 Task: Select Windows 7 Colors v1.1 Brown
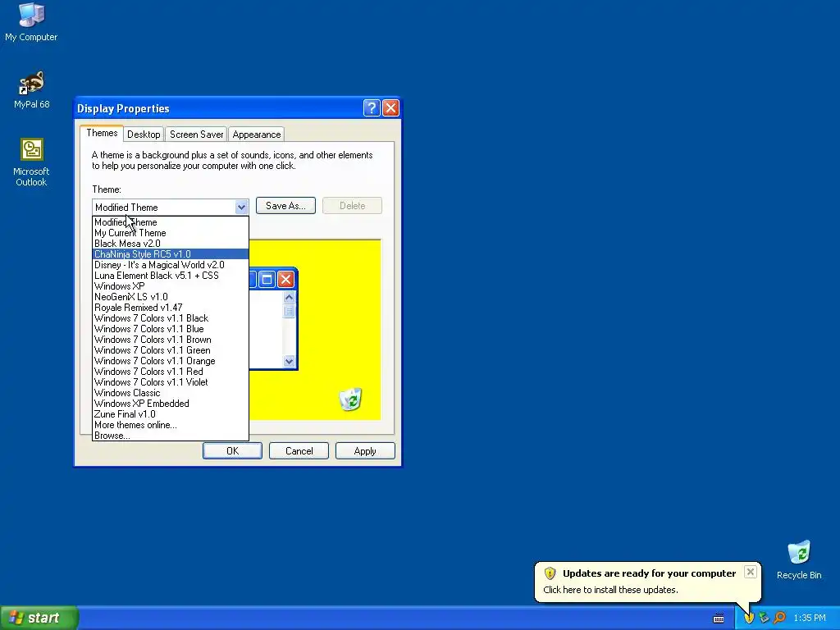click(x=171, y=340)
